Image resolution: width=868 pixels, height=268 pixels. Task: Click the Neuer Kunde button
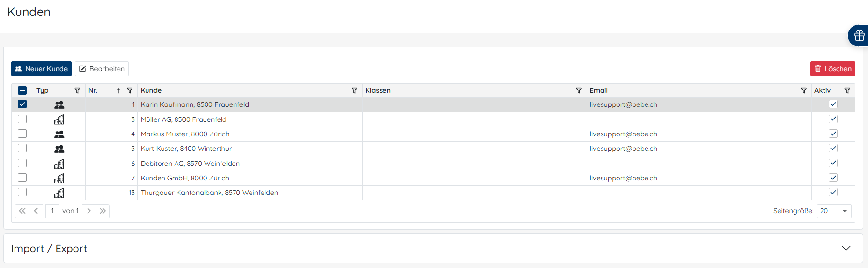point(41,69)
